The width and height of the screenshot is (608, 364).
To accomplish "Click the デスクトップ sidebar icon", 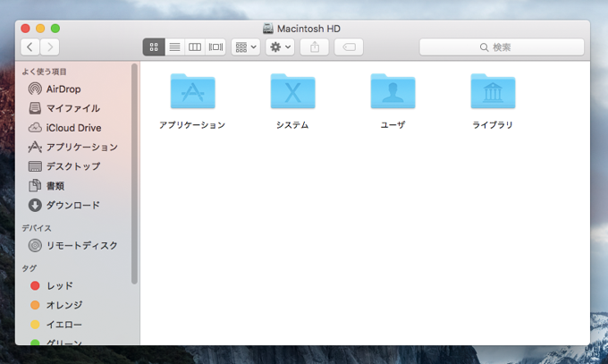I will click(35, 166).
